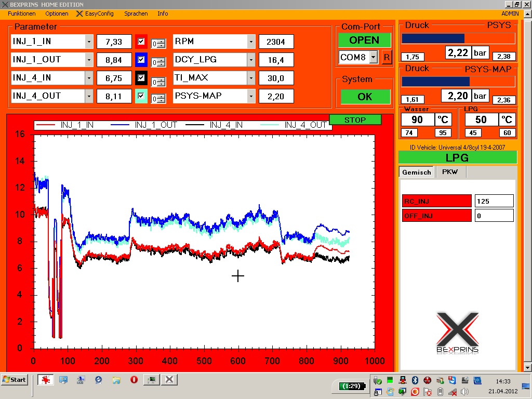Click the X application taskbar button
Screen dimensions: 532x399
pyautogui.click(x=169, y=380)
